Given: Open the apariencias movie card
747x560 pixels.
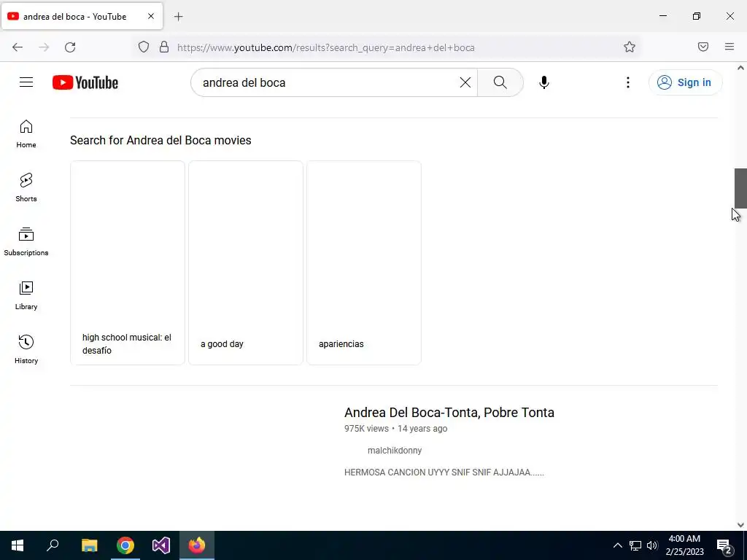Looking at the screenshot, I should point(364,262).
